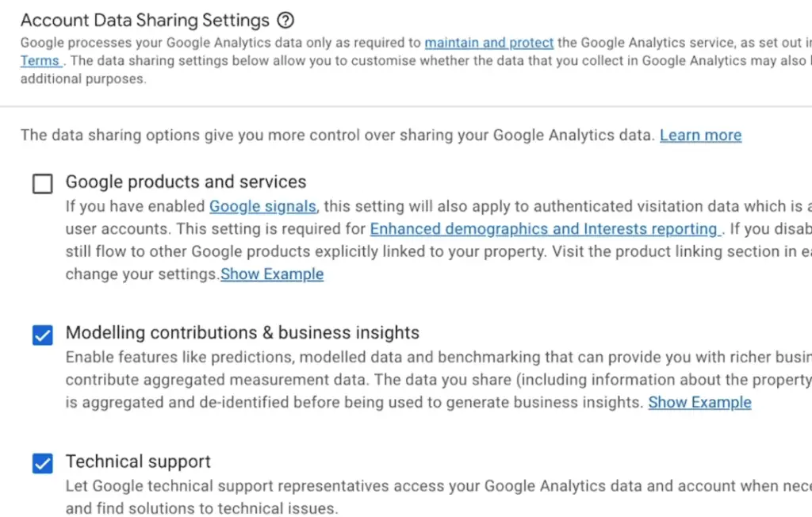
Task: Toggle the blue checkmark for Technical support
Action: (42, 463)
